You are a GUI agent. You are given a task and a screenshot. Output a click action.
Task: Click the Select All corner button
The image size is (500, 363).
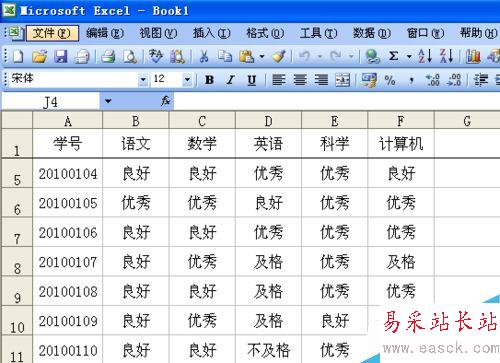pos(17,120)
